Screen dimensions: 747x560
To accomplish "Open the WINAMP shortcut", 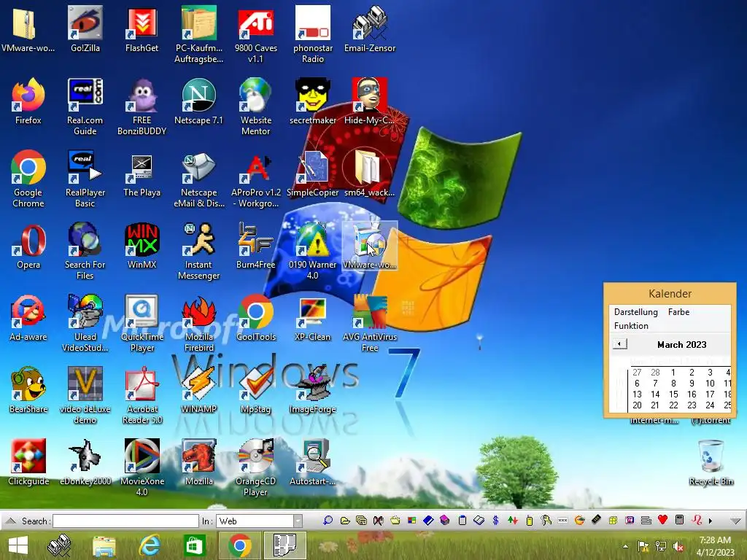I will click(x=198, y=390).
